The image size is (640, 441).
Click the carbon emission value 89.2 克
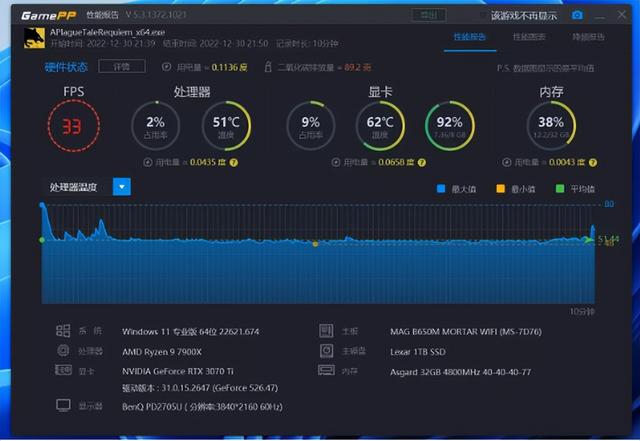[358, 67]
